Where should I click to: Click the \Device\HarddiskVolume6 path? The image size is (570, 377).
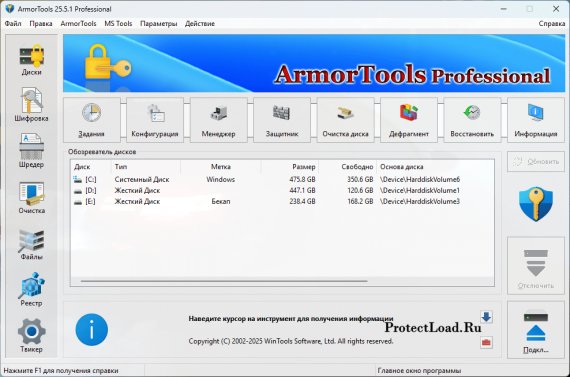click(x=420, y=179)
